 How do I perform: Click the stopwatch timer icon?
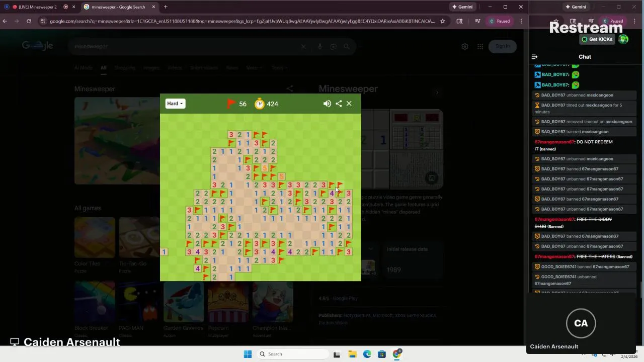260,104
